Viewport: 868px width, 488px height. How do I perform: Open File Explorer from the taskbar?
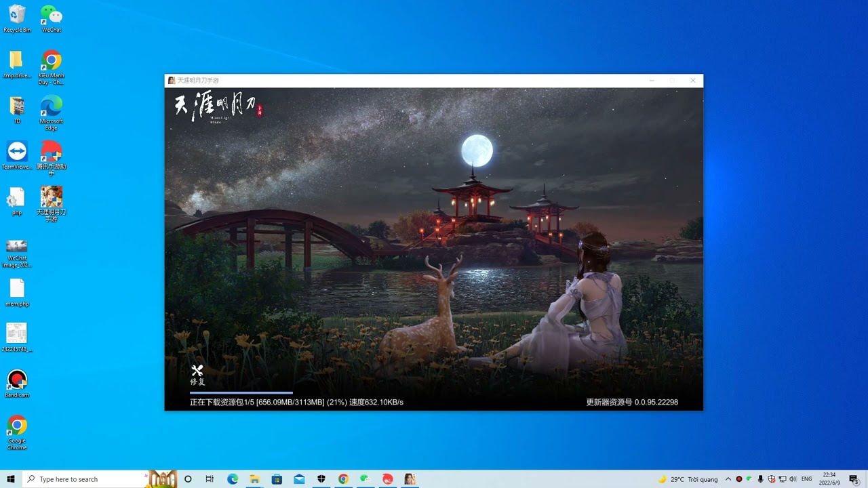[x=254, y=479]
